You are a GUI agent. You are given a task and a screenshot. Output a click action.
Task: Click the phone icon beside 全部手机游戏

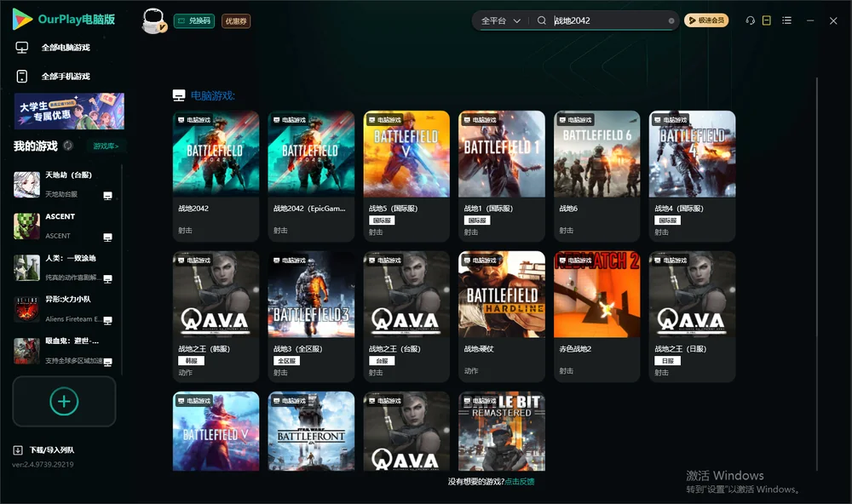pyautogui.click(x=22, y=77)
